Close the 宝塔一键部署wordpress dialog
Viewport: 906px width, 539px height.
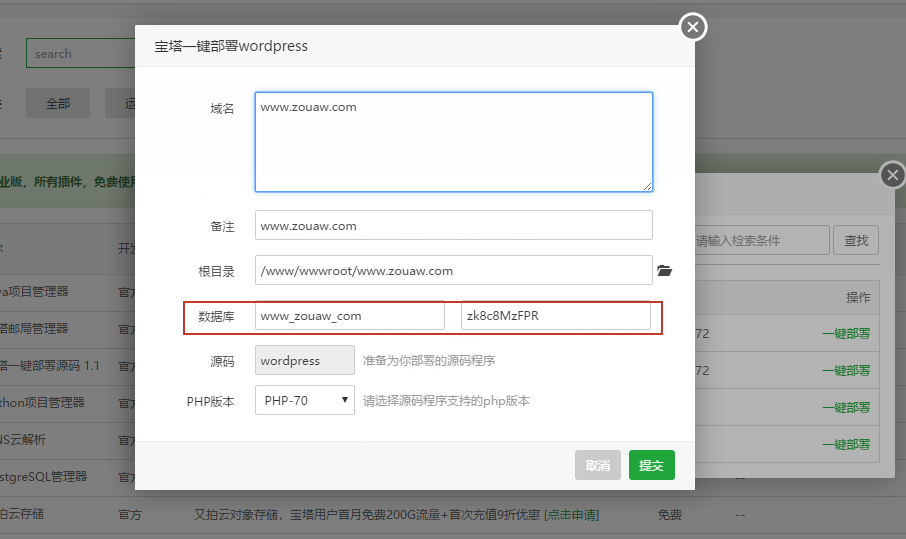point(692,27)
